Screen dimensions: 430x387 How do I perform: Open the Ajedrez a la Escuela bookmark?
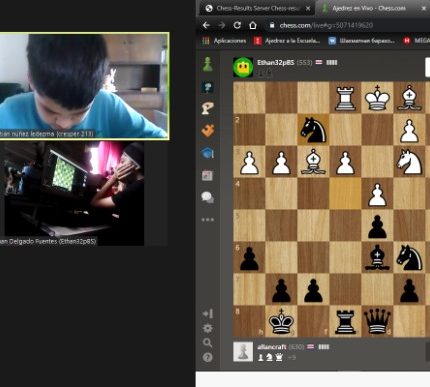coord(287,41)
